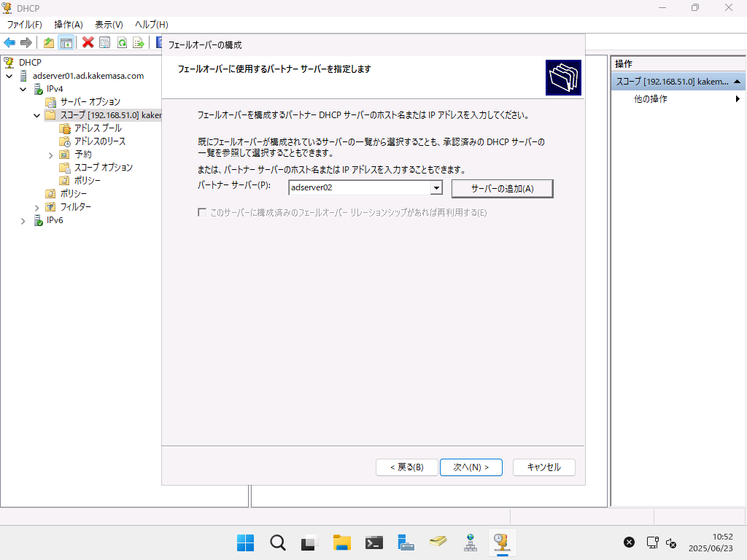Screen dimensions: 747x560
Task: Select ポリシー directly under IPv4
Action: (74, 194)
